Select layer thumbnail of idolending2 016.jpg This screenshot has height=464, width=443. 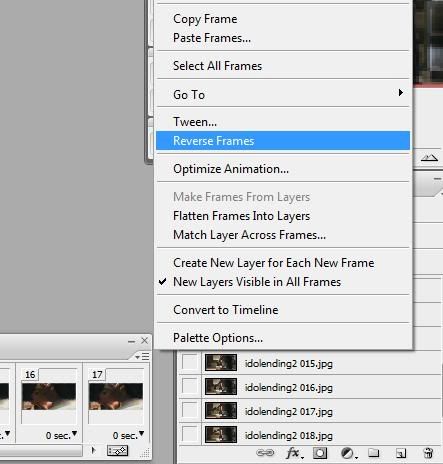pos(221,387)
